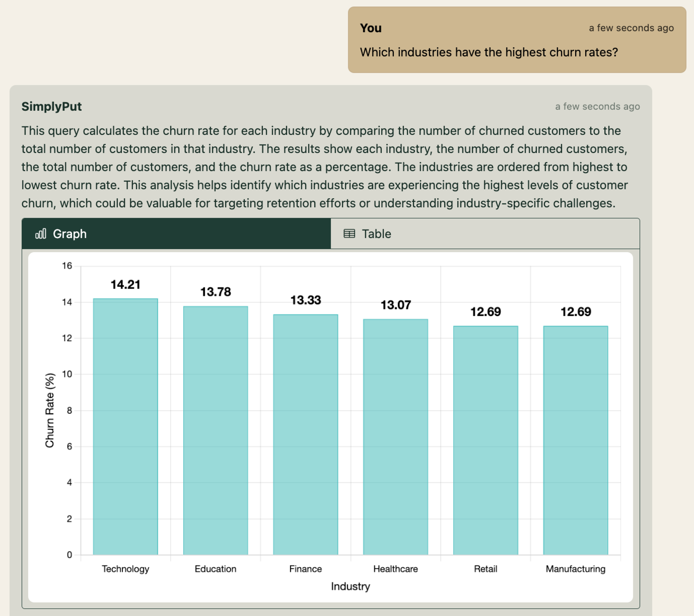The height and width of the screenshot is (616, 694).
Task: Click the user question about churn rates
Action: 489,52
